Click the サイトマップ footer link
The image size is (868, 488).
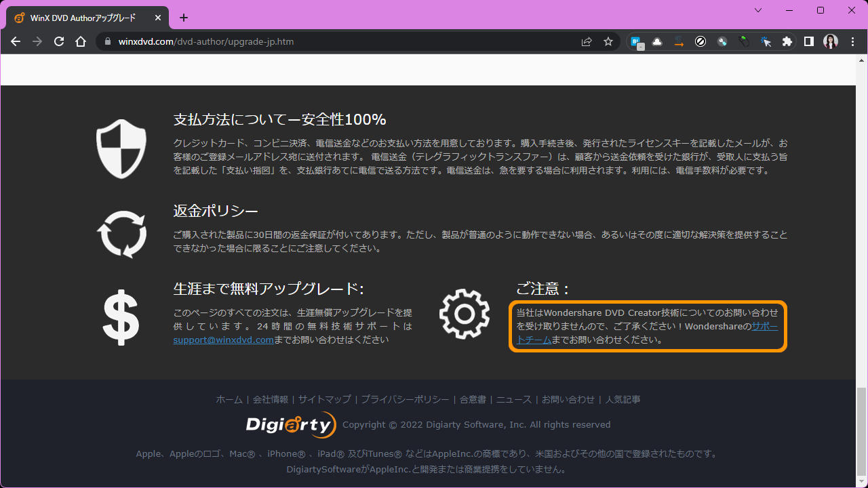pyautogui.click(x=324, y=399)
